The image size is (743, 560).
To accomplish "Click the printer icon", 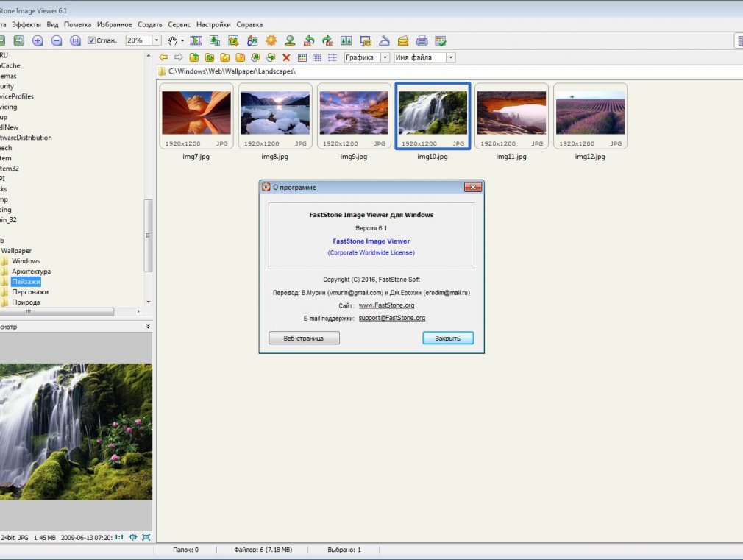I will [422, 40].
